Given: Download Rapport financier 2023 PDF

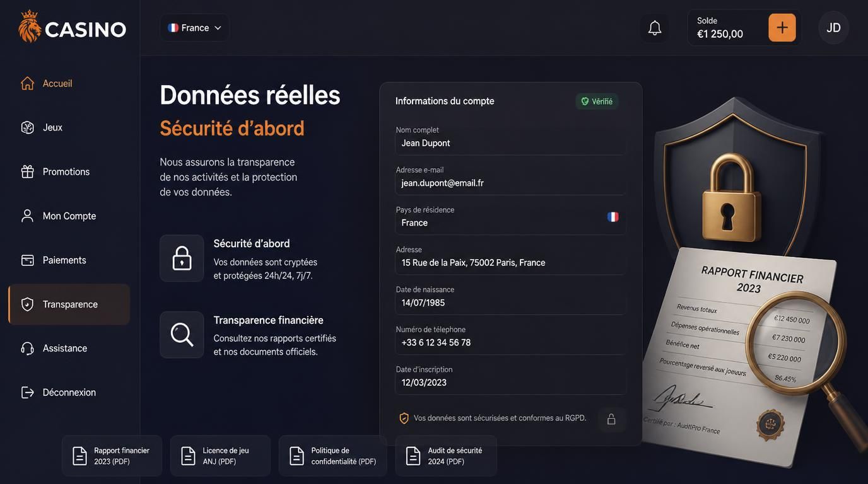Looking at the screenshot, I should pyautogui.click(x=112, y=456).
